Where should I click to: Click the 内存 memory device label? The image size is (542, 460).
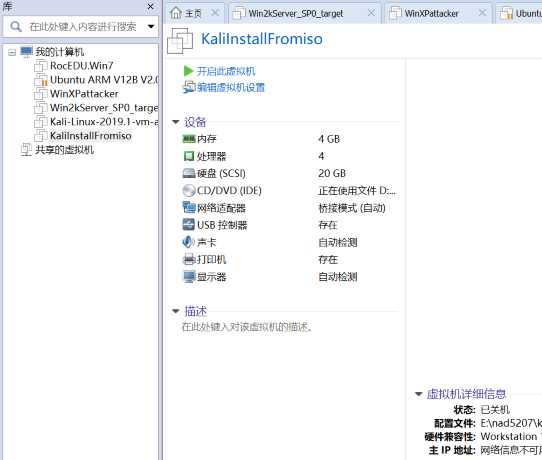tap(207, 139)
